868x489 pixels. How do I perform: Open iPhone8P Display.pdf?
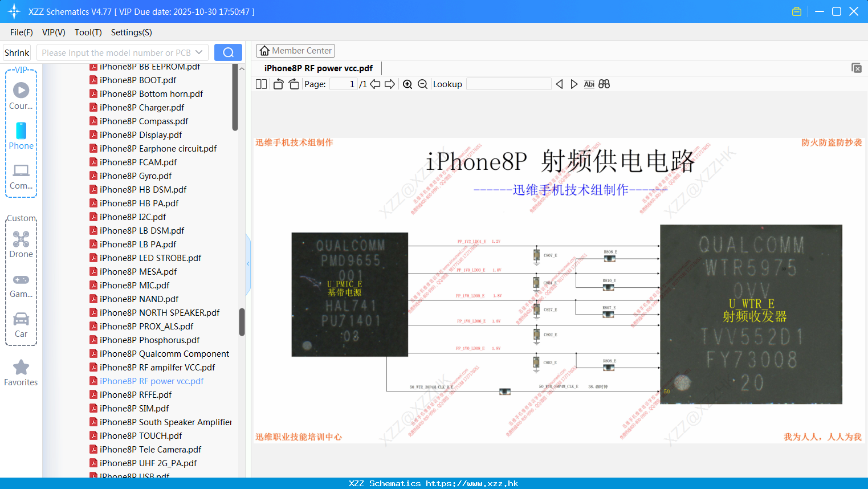coord(141,135)
